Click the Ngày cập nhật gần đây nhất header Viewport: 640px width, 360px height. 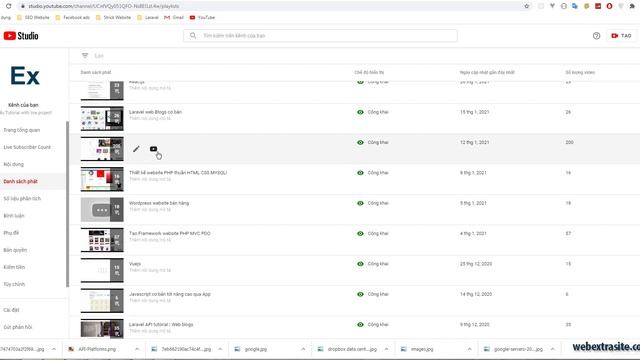pos(487,72)
